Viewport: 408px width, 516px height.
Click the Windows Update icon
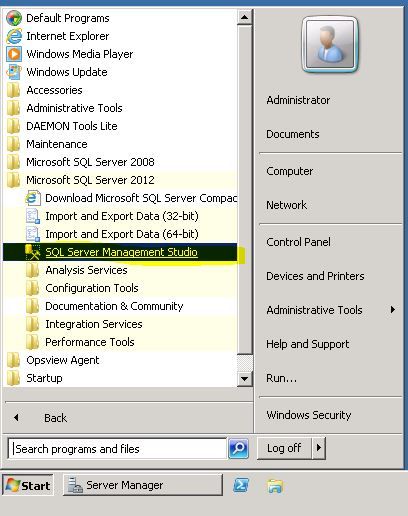(x=14, y=72)
